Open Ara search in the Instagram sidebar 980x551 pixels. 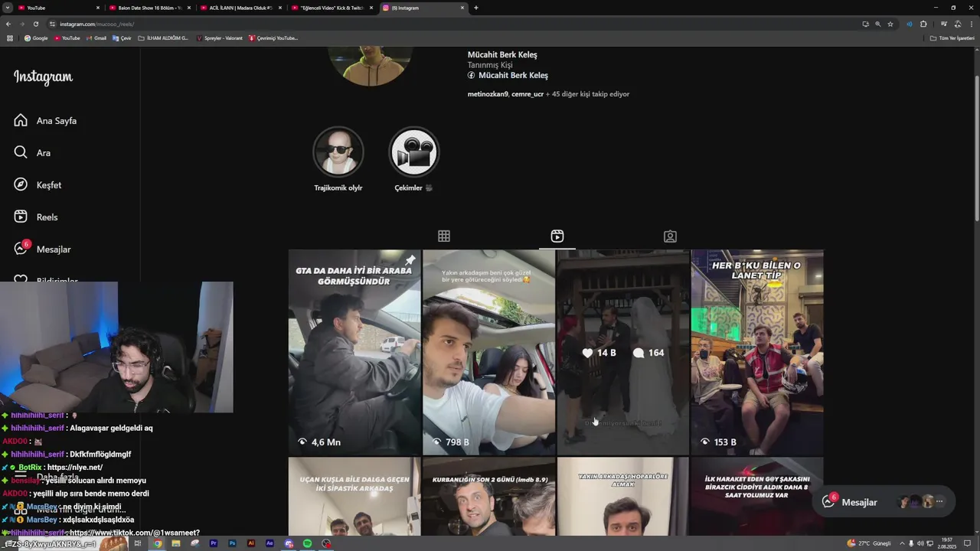coord(33,152)
